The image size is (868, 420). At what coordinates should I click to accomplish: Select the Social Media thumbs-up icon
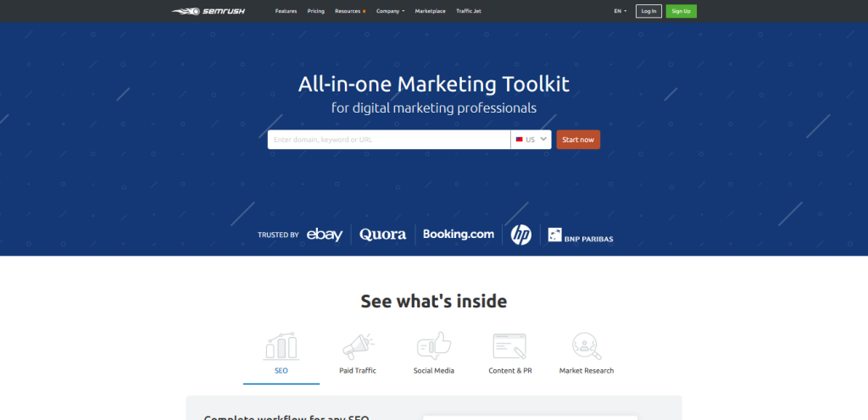click(434, 345)
